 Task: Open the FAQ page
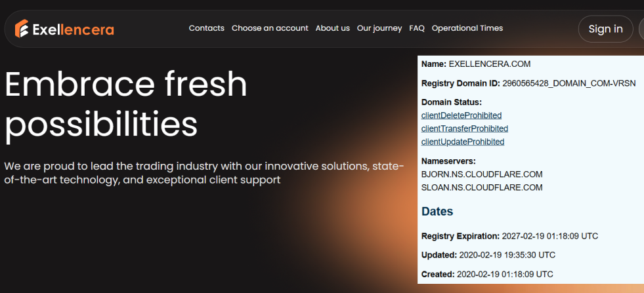[x=417, y=28]
